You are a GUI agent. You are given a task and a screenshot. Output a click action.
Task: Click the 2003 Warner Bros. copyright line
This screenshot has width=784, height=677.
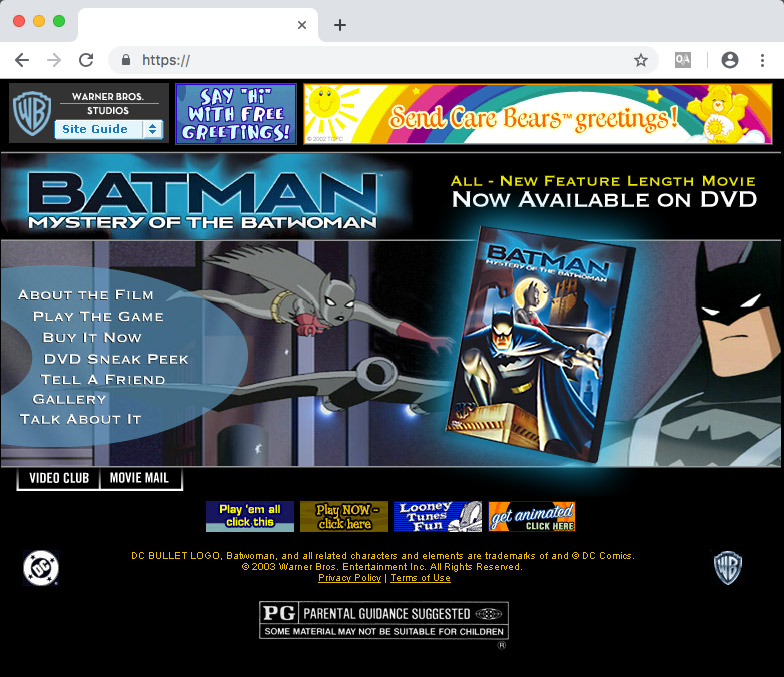point(382,566)
